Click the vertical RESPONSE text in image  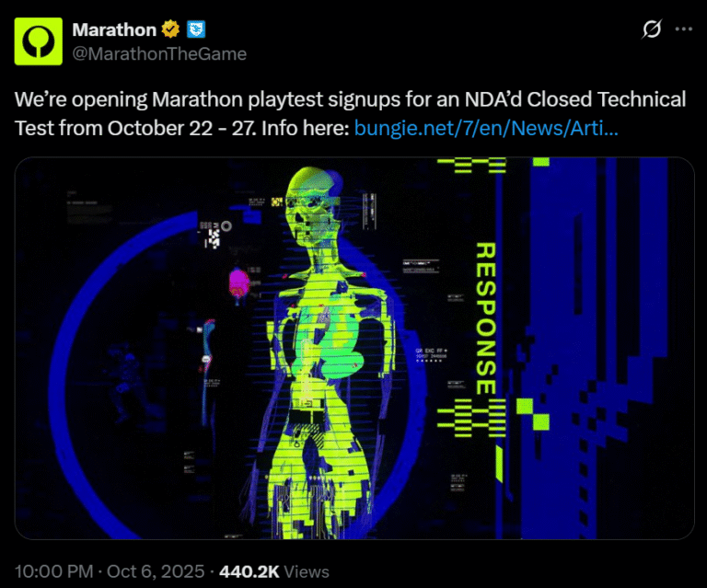click(x=486, y=318)
